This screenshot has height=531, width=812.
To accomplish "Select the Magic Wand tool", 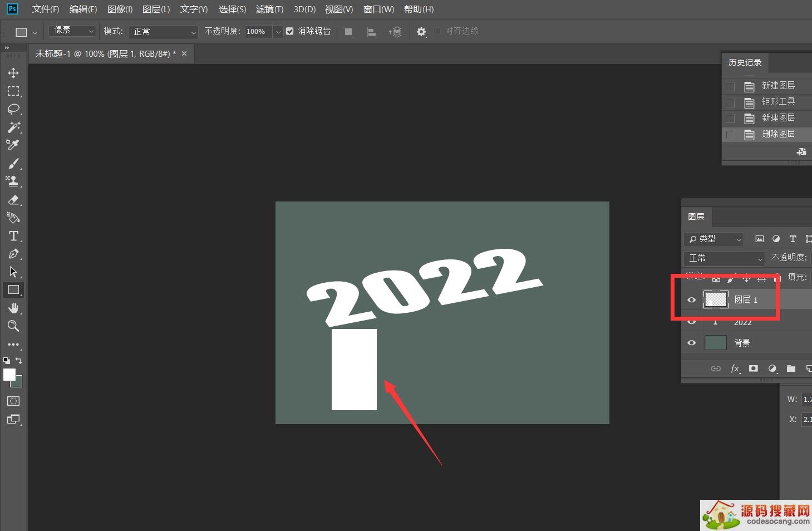I will click(13, 127).
